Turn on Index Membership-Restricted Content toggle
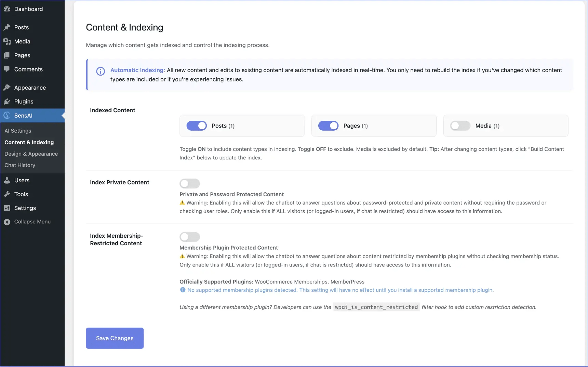 pyautogui.click(x=190, y=237)
